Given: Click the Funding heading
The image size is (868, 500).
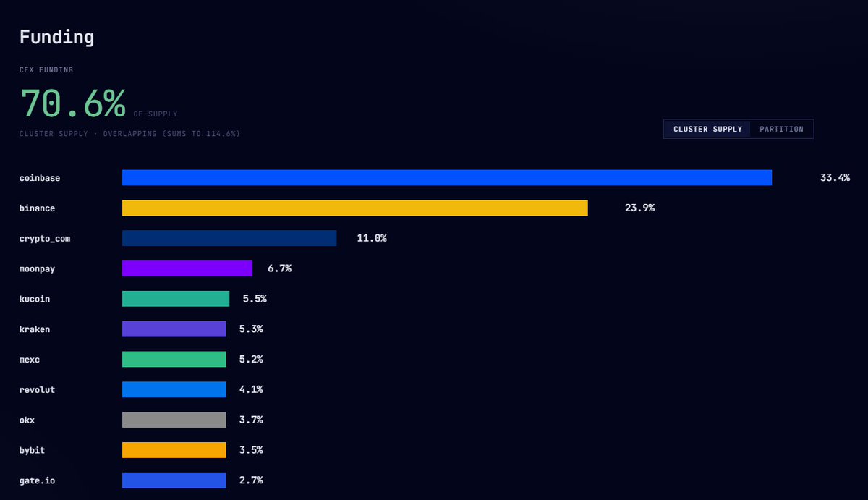Looking at the screenshot, I should click(56, 38).
